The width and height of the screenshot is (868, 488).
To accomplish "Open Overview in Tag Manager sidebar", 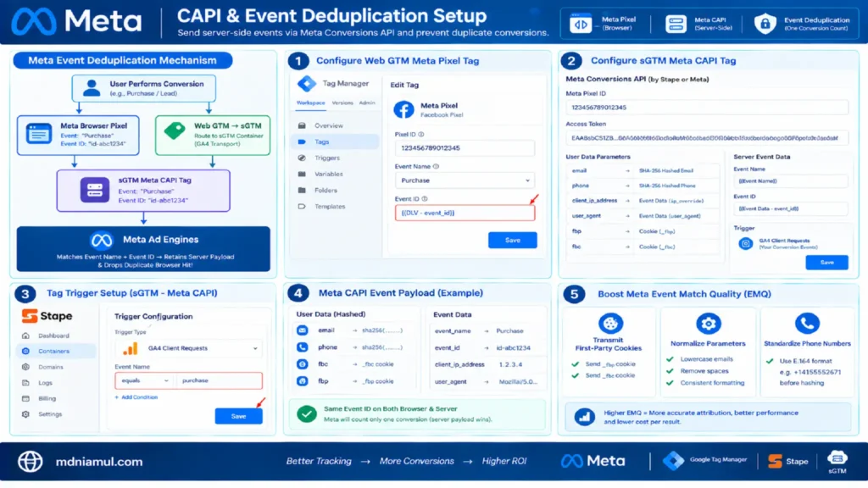I will click(x=336, y=125).
